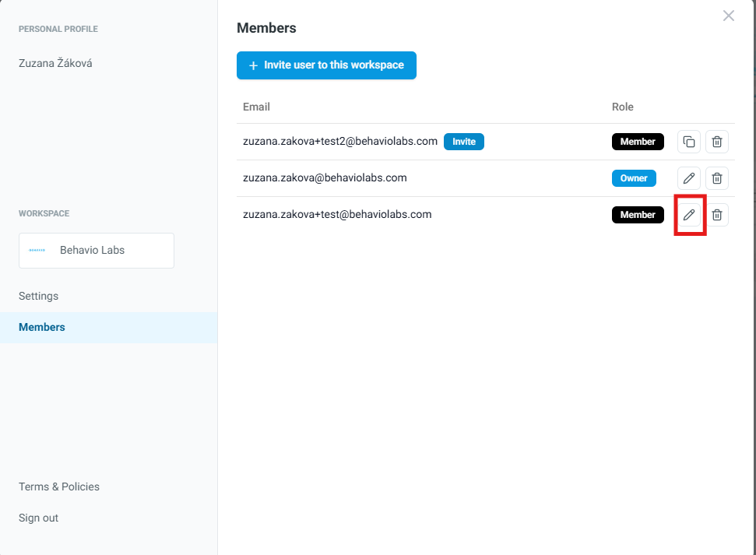Delete the zuzana.zakova+test member
Viewport: 756px width, 555px height.
[717, 215]
